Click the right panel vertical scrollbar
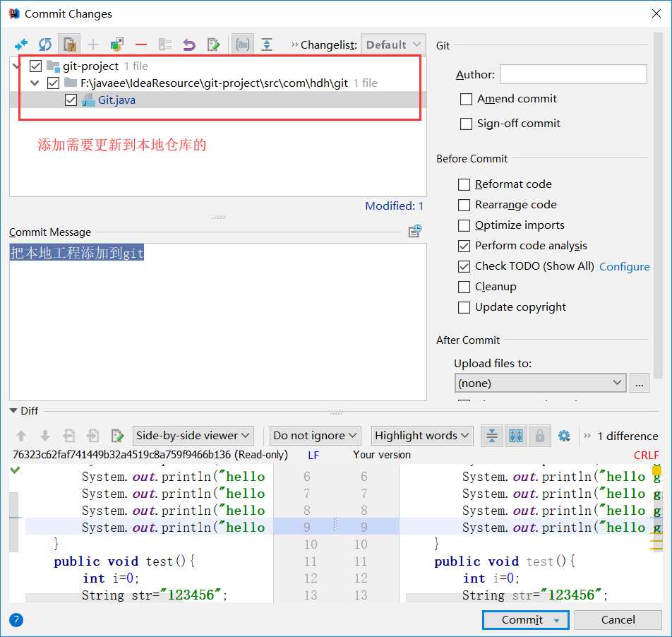The height and width of the screenshot is (637, 672). [659, 206]
